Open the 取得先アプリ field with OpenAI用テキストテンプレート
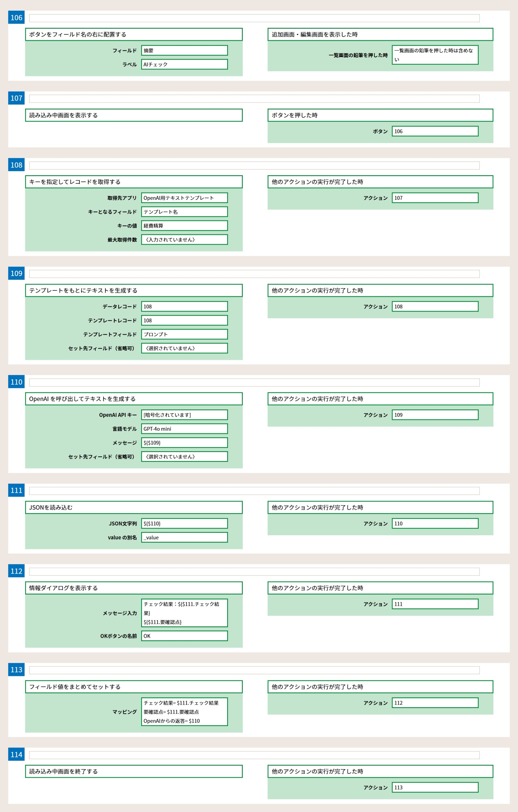518x812 pixels. click(184, 198)
